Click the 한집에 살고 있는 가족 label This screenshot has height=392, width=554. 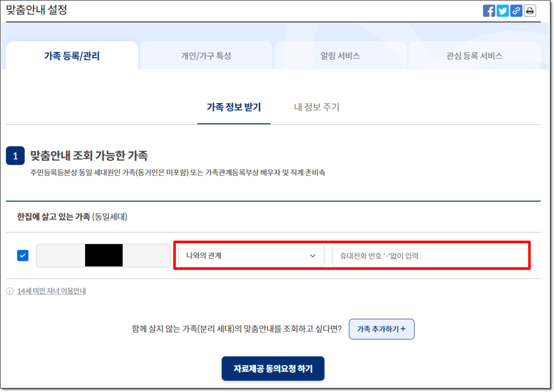click(53, 217)
